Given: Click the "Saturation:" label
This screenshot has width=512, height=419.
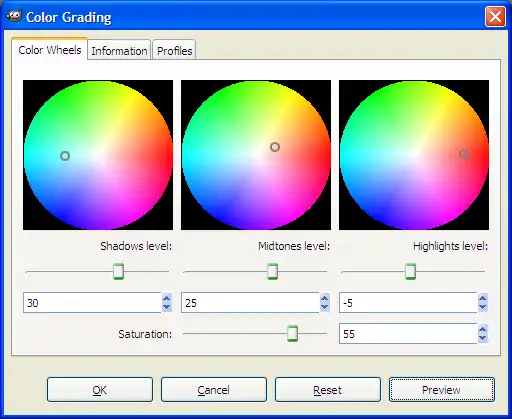Looking at the screenshot, I should coord(145,334).
